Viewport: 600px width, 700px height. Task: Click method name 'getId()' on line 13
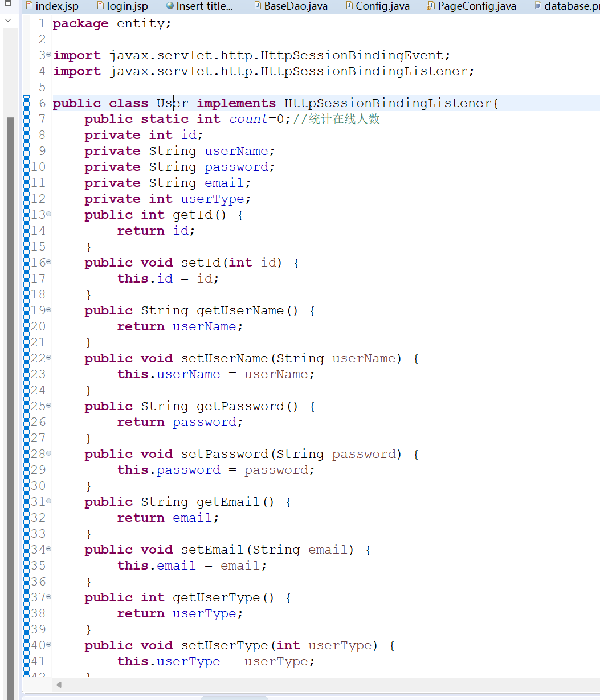click(x=200, y=215)
